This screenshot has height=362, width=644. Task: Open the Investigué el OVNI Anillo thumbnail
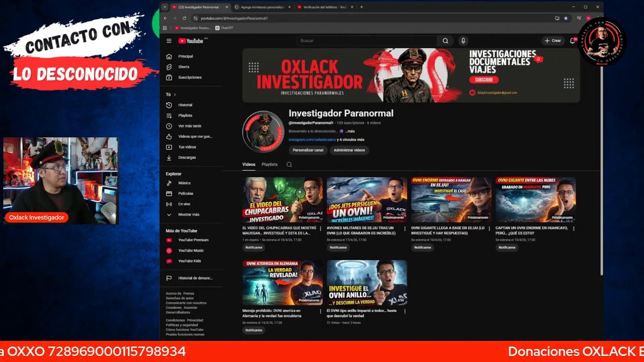[367, 283]
